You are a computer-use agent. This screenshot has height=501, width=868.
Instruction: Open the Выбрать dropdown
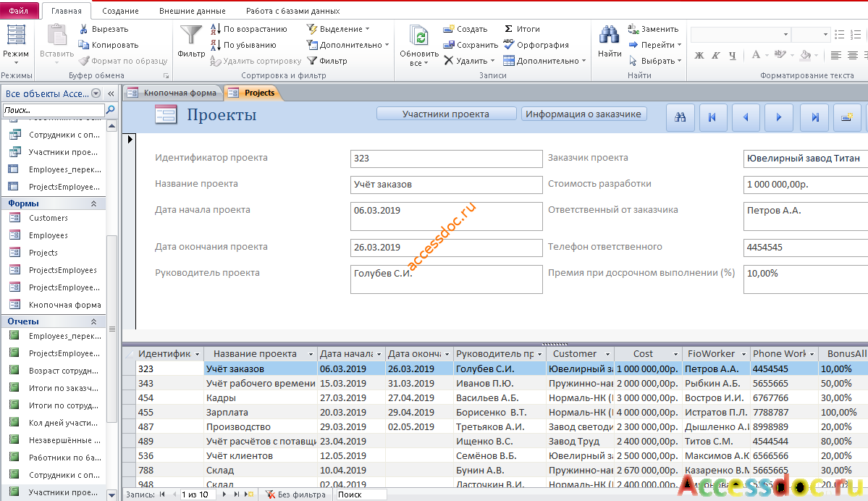655,61
